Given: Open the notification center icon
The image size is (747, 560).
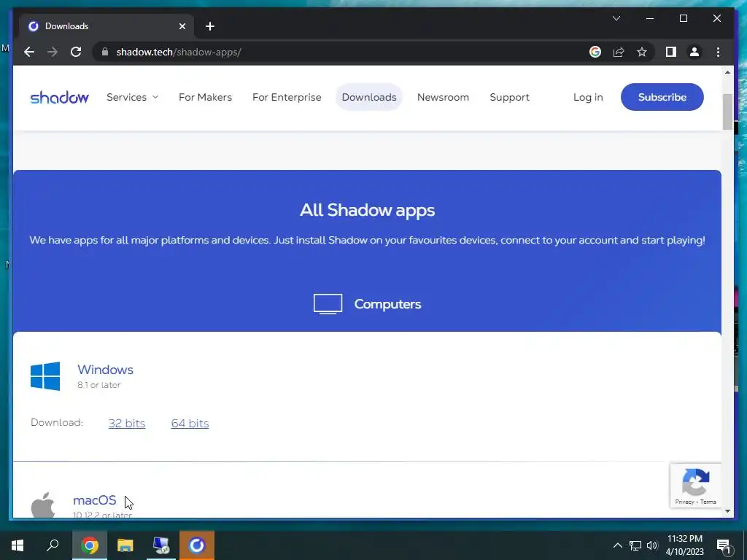Looking at the screenshot, I should 723,546.
